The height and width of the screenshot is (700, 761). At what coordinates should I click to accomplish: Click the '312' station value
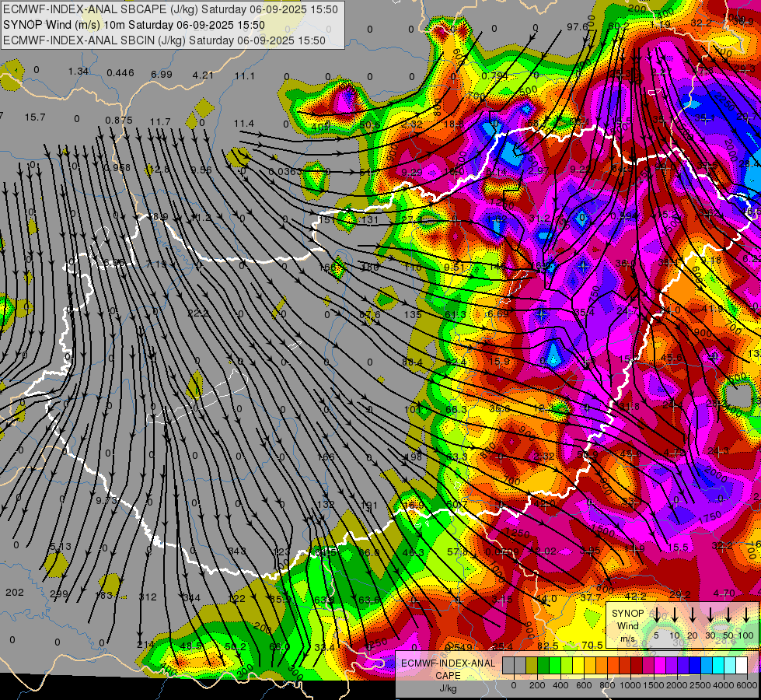point(148,597)
